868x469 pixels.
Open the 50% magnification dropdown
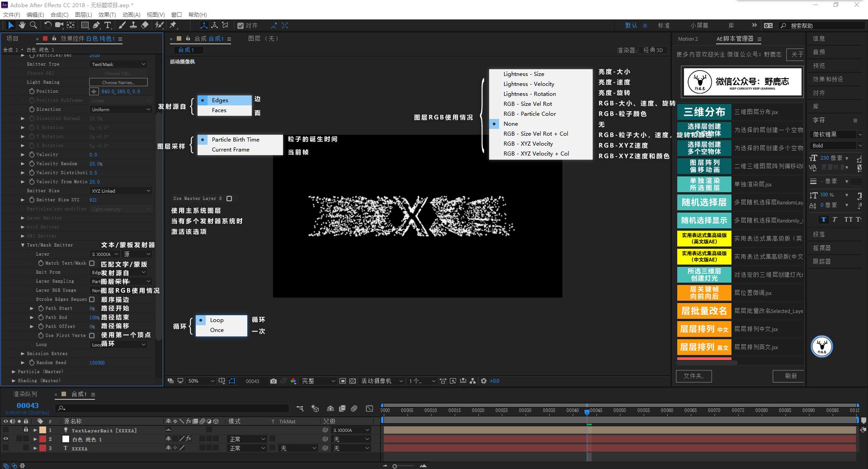[200, 381]
